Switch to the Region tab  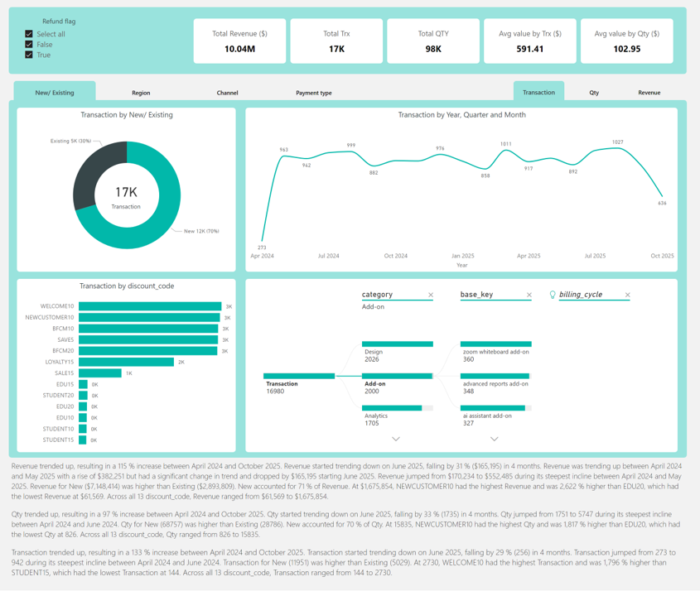coord(141,93)
